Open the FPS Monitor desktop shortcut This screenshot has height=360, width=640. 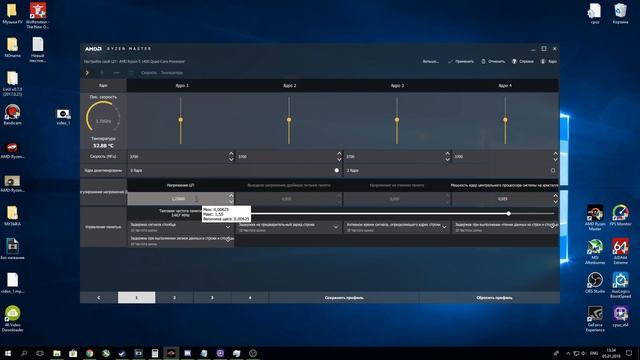coord(620,215)
